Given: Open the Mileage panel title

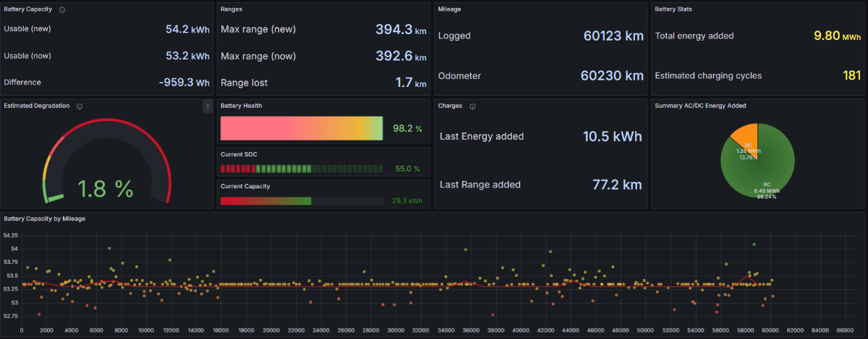Looking at the screenshot, I should click(x=450, y=9).
